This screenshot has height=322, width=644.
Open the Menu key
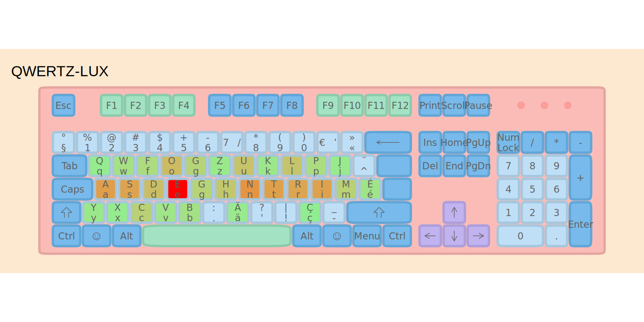tap(367, 236)
